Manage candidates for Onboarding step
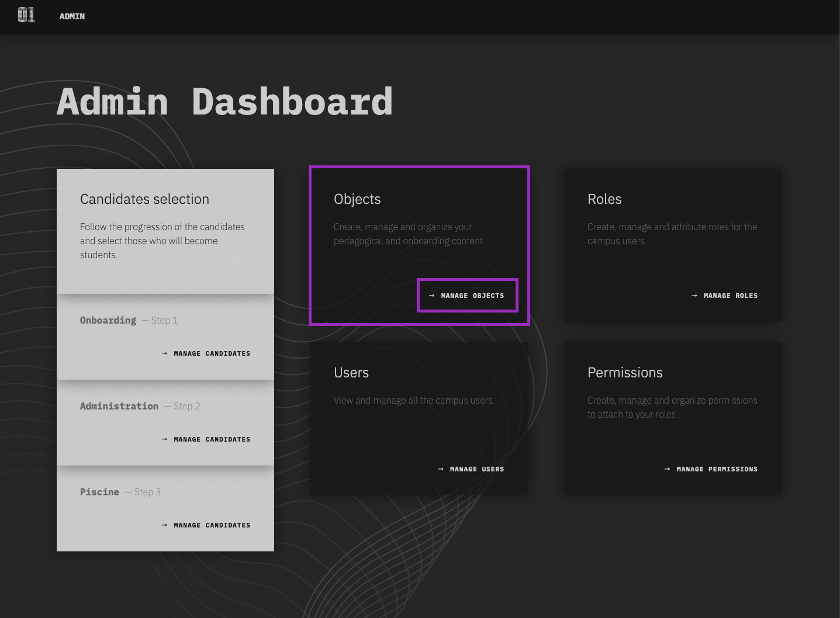The image size is (840, 618). click(x=206, y=353)
